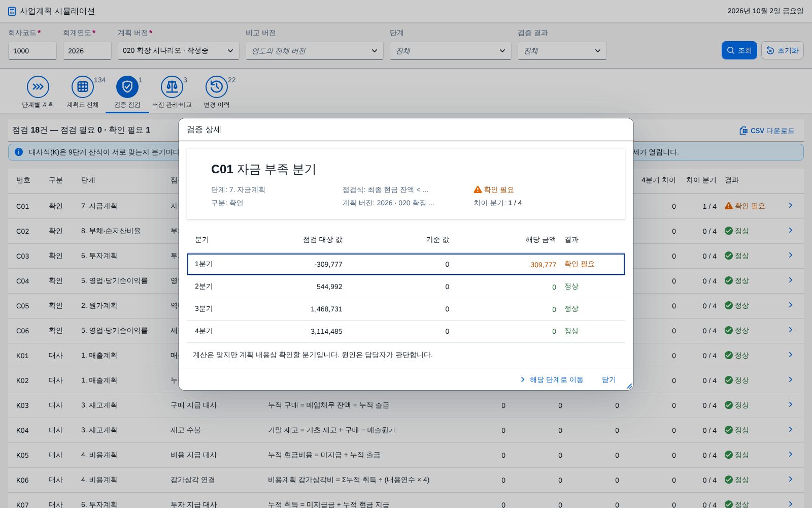Select the 1분기 row in the dialog

coord(406,264)
